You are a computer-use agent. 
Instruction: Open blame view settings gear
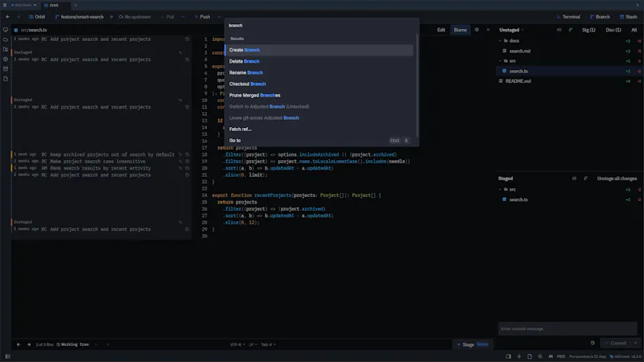477,30
